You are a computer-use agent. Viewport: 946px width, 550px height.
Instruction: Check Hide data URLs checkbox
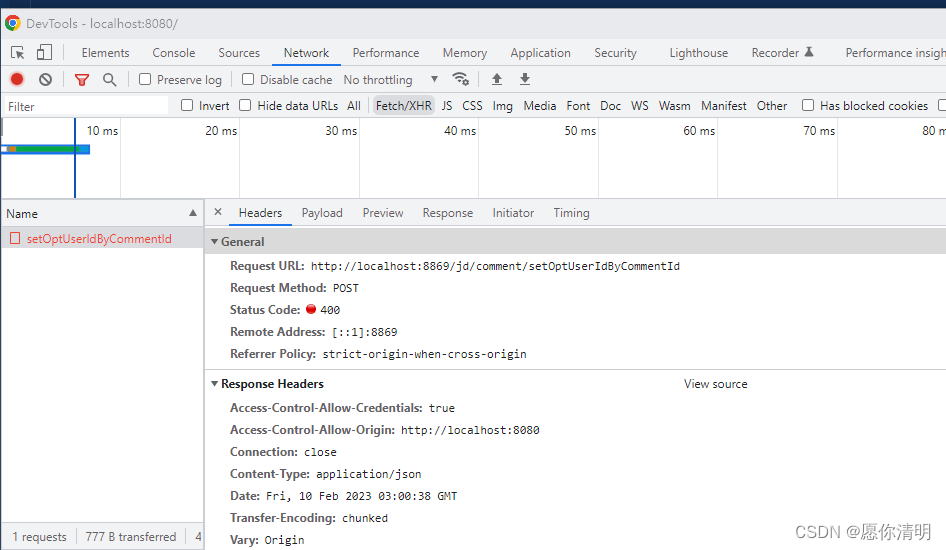(x=245, y=106)
